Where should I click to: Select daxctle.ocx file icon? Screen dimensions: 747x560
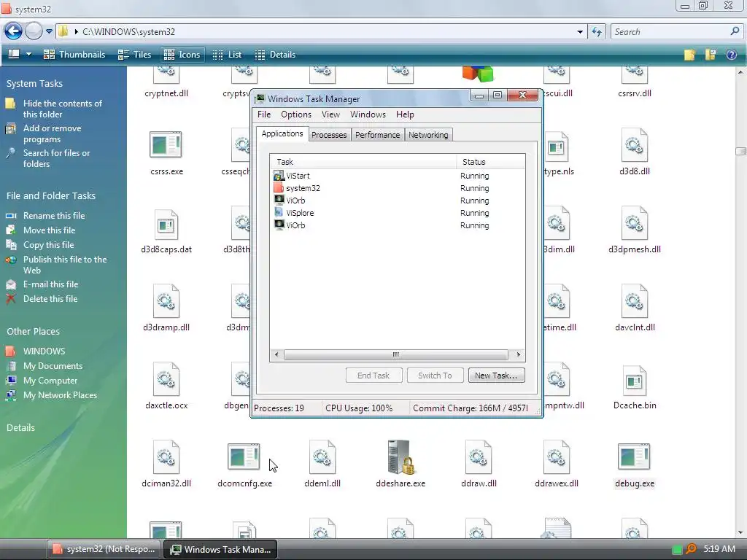pyautogui.click(x=166, y=379)
